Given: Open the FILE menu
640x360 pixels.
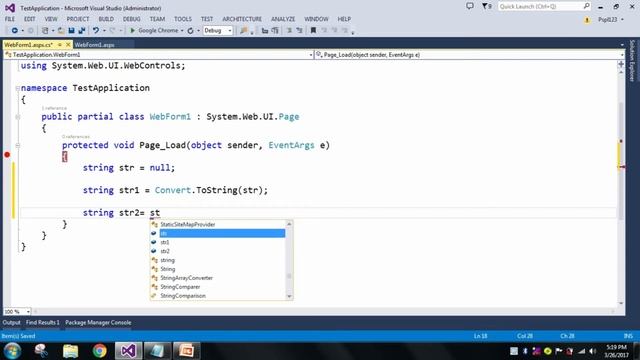Looking at the screenshot, I should pos(10,19).
